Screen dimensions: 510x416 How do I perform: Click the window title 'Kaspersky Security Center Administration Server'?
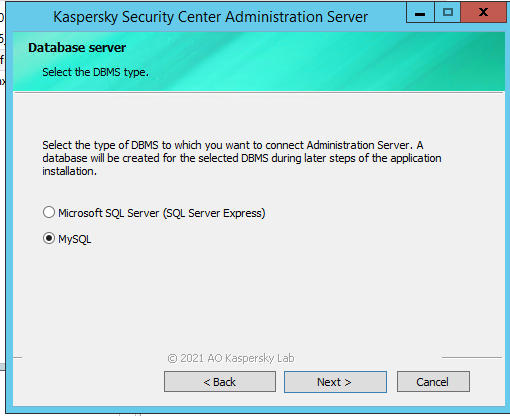(x=210, y=17)
